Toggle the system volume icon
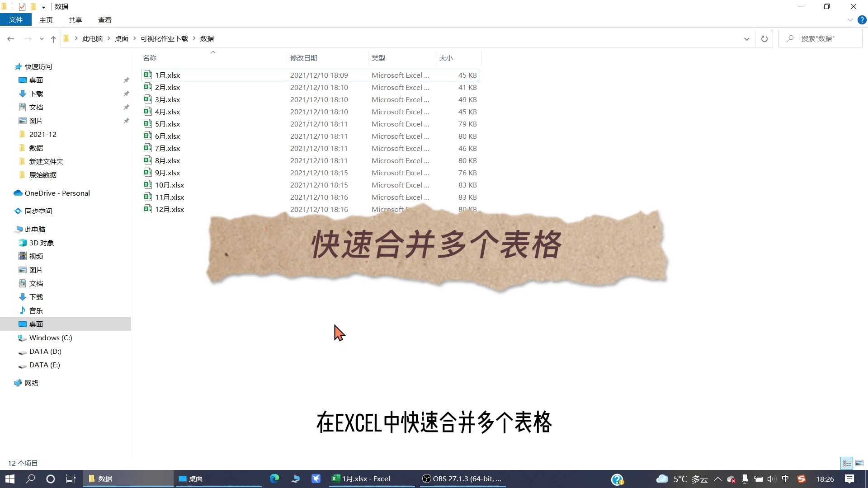This screenshot has width=868, height=488. (x=771, y=479)
